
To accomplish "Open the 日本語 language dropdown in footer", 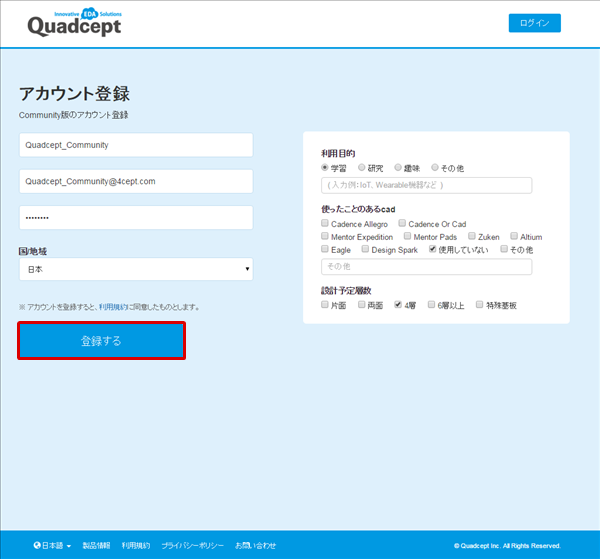I will pos(52,546).
